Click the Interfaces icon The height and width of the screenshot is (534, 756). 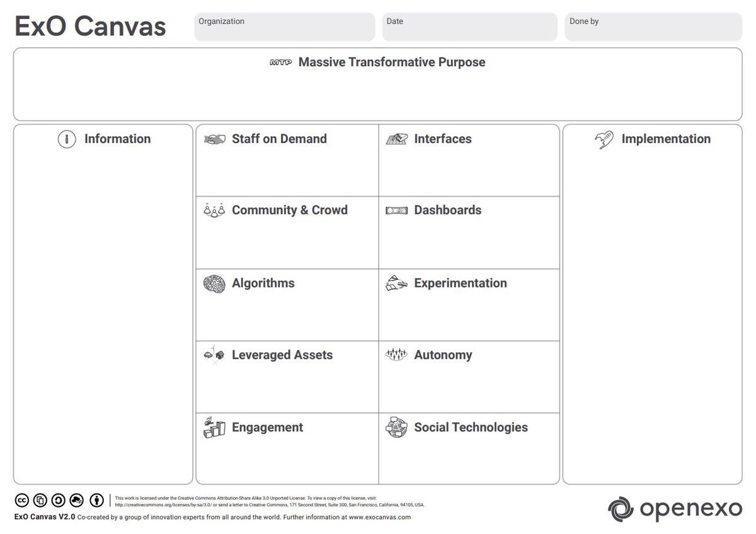[x=396, y=139]
